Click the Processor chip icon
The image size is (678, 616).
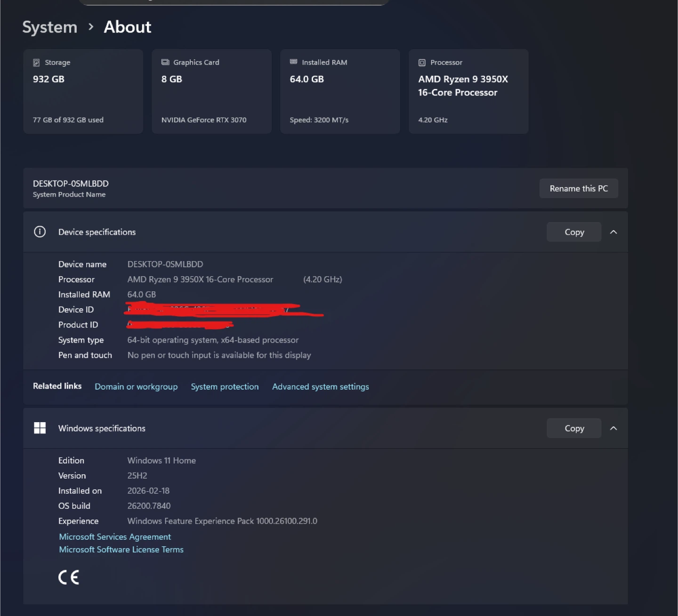422,63
